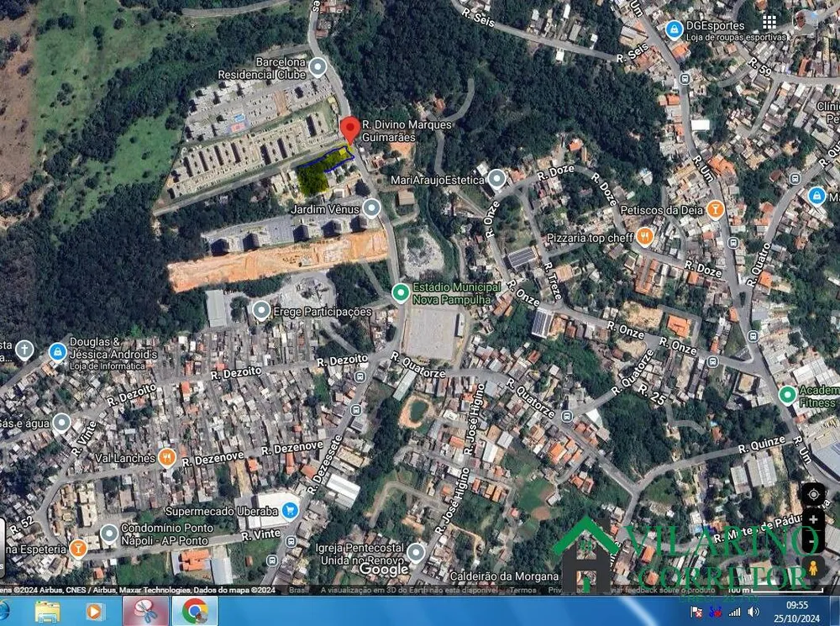The image size is (840, 626).
Task: Open the Termos link in map footer
Action: [522, 590]
